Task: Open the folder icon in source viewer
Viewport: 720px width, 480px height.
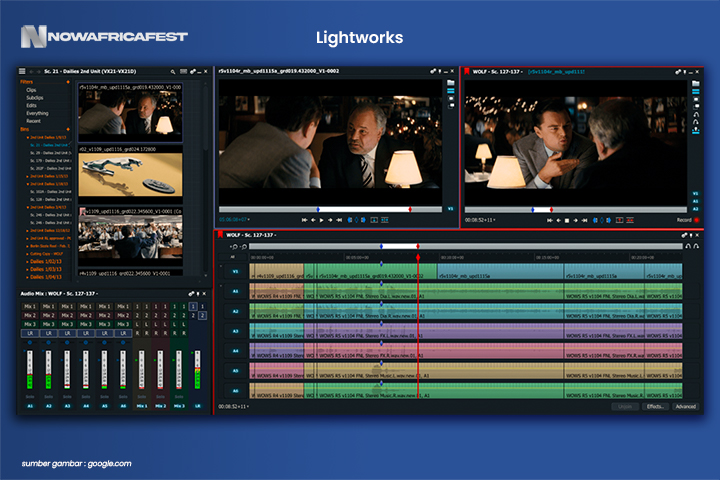Action: pyautogui.click(x=451, y=83)
